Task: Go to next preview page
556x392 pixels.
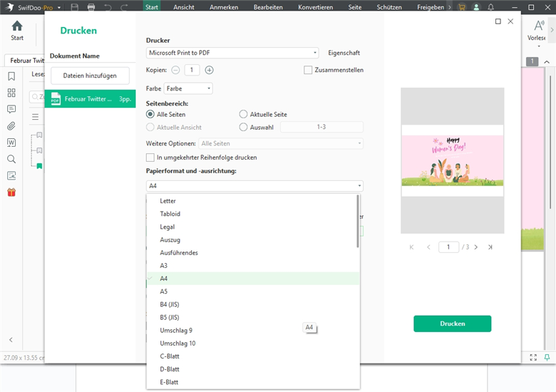Action: click(476, 247)
